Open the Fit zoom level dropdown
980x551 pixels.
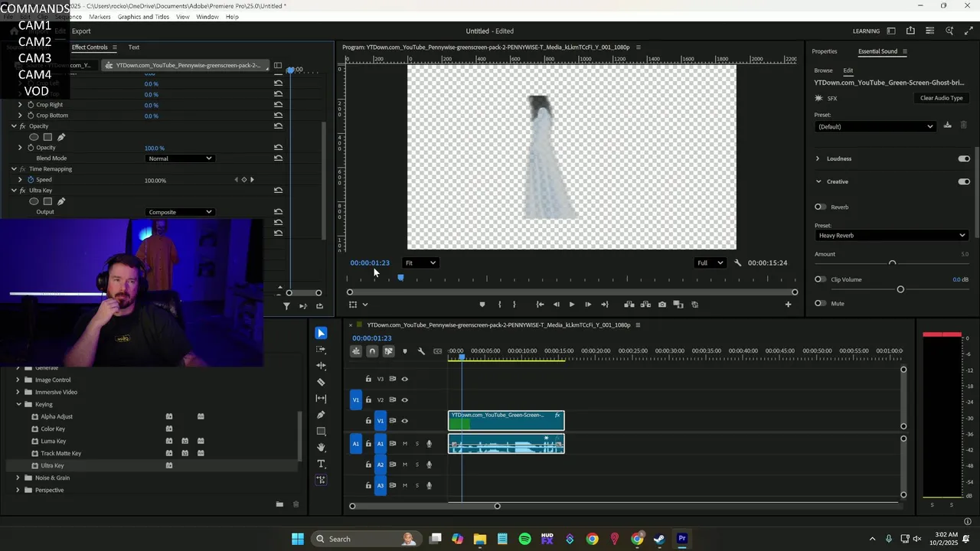420,263
